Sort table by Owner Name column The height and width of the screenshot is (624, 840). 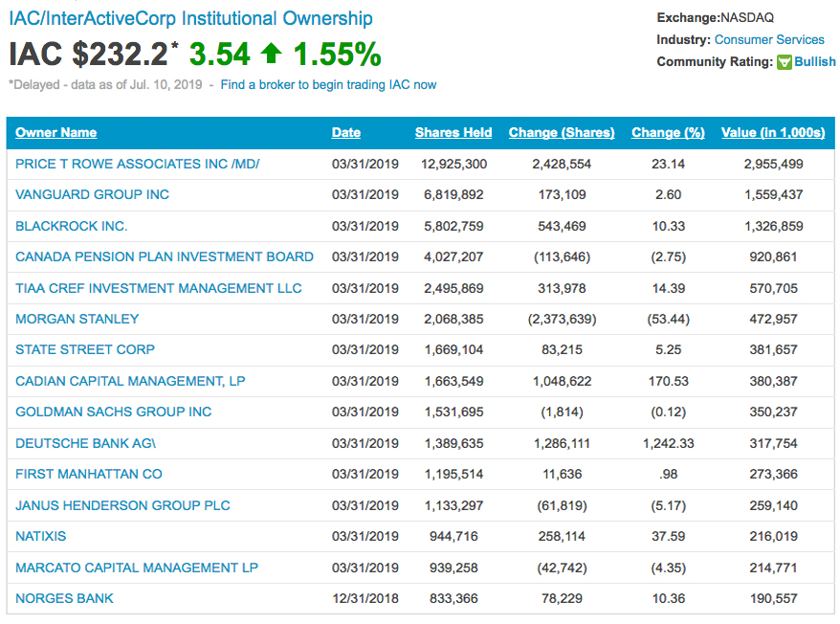[55, 132]
